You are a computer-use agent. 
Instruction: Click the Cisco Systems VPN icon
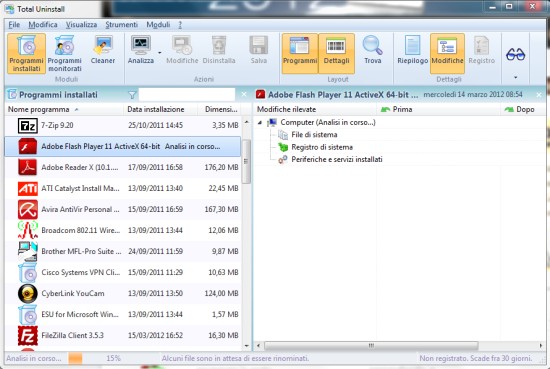(x=28, y=272)
